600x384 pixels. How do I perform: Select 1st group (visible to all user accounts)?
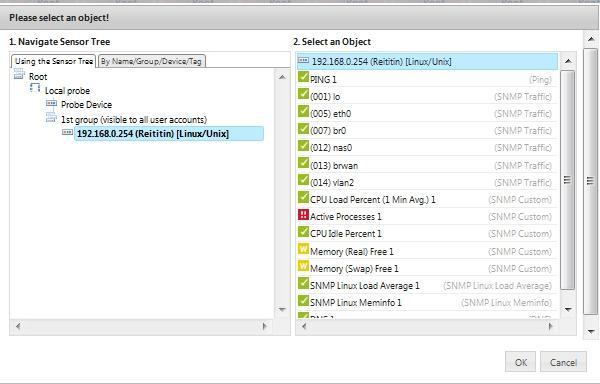coord(134,120)
